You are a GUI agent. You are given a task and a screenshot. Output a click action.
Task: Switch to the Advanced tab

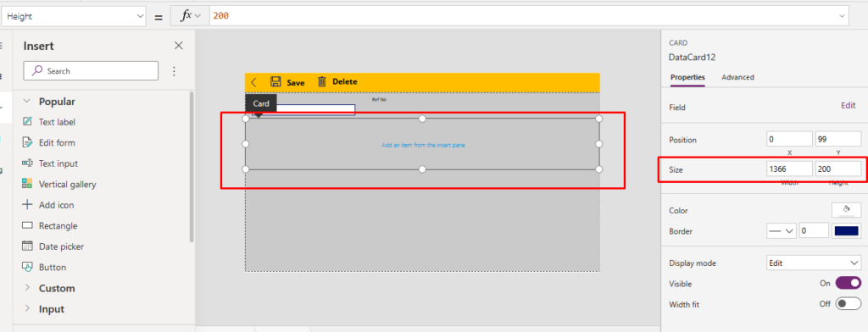738,77
